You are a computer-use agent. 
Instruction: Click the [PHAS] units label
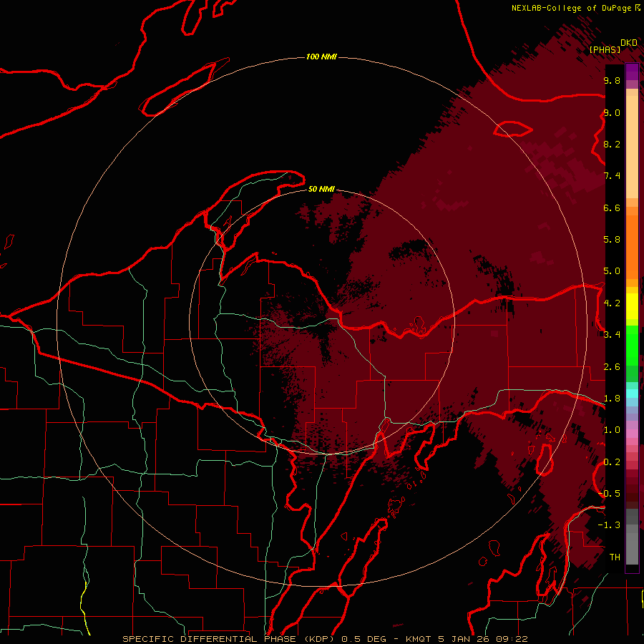click(x=605, y=49)
